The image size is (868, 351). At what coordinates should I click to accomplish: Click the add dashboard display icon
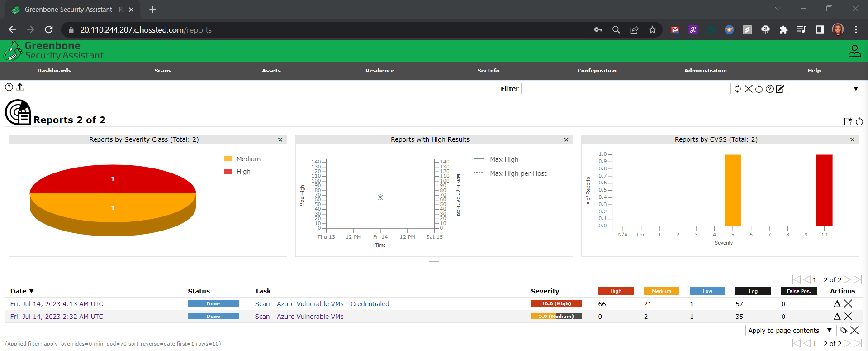pyautogui.click(x=848, y=121)
